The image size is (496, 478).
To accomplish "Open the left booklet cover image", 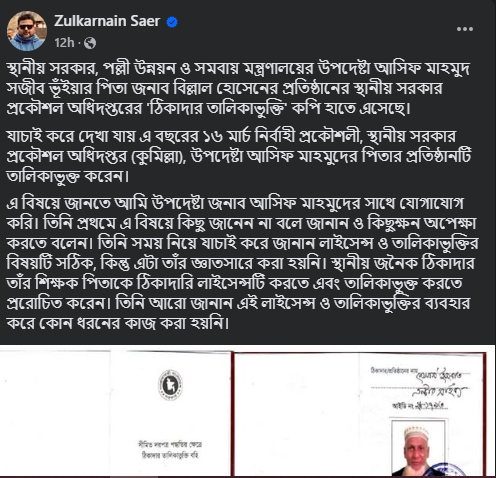I will click(x=116, y=413).
